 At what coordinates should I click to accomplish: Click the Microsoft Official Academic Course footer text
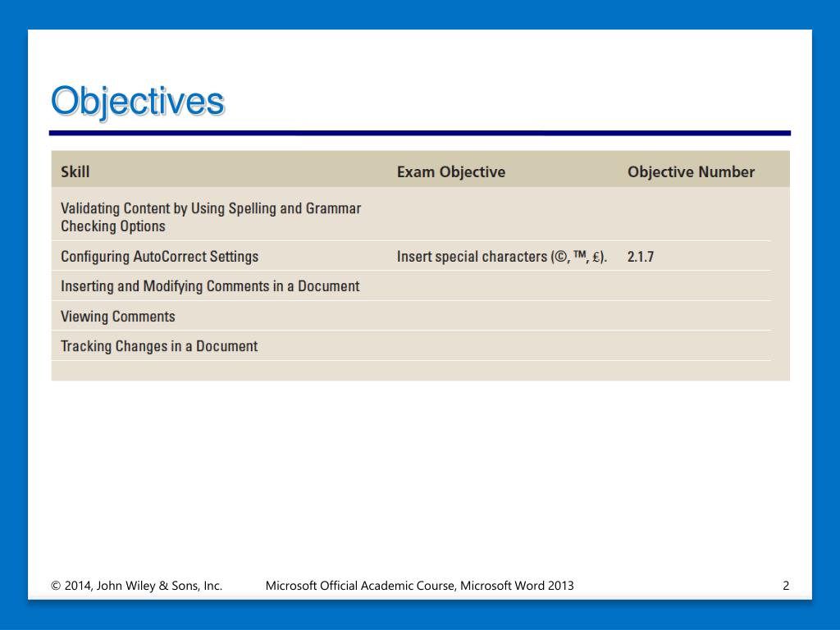(x=419, y=586)
